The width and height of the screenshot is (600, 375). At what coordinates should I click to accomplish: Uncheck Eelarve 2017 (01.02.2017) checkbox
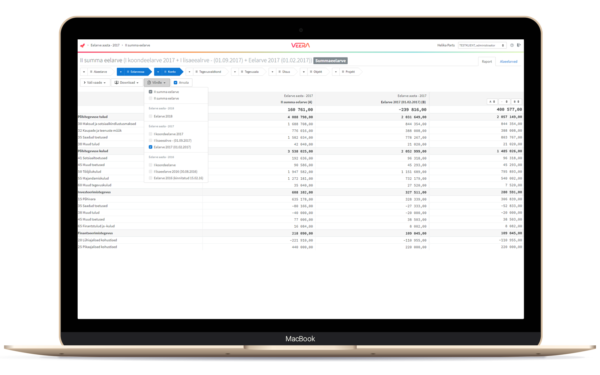tap(150, 147)
